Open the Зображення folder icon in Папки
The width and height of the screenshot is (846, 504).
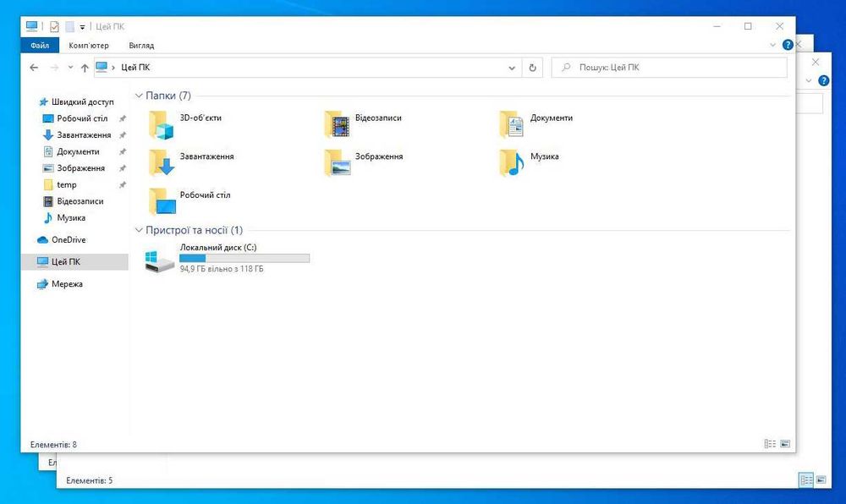337,163
